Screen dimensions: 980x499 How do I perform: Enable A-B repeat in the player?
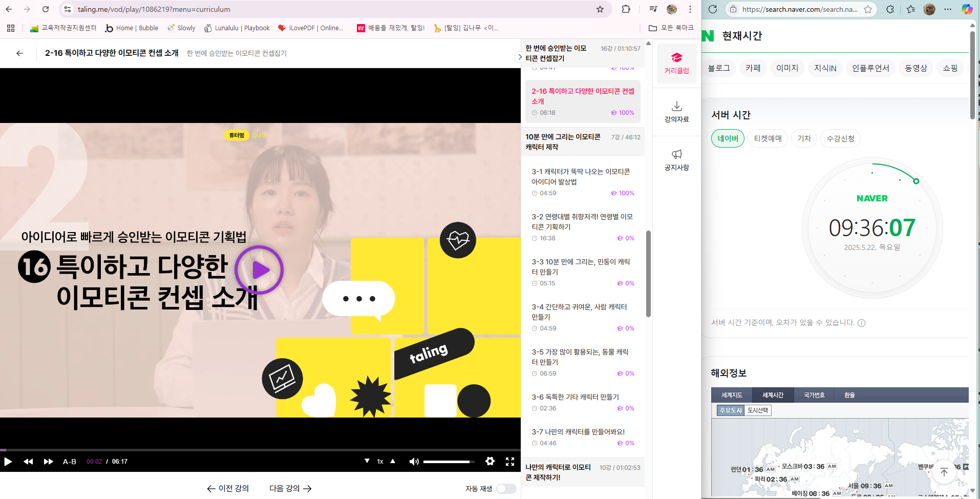click(69, 461)
